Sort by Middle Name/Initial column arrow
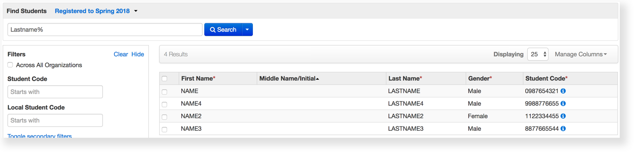This screenshot has width=644, height=162. tap(317, 79)
